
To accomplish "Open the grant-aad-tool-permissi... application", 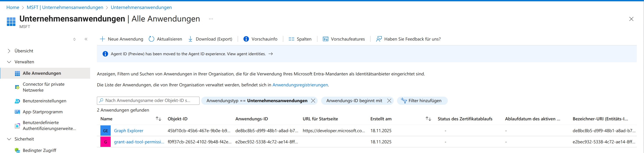I will tap(139, 142).
